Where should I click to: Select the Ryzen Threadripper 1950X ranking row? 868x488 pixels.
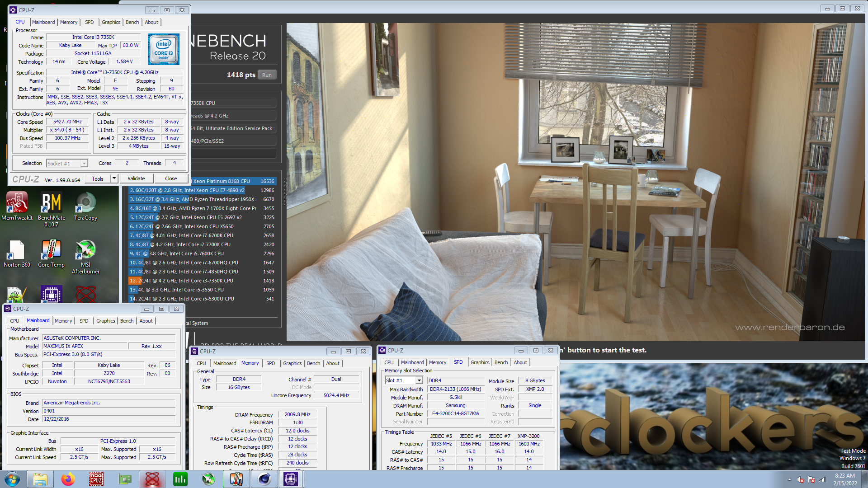[202, 199]
